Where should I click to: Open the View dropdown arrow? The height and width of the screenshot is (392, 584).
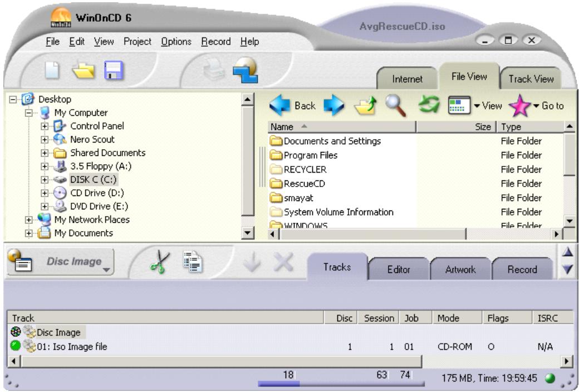[477, 106]
